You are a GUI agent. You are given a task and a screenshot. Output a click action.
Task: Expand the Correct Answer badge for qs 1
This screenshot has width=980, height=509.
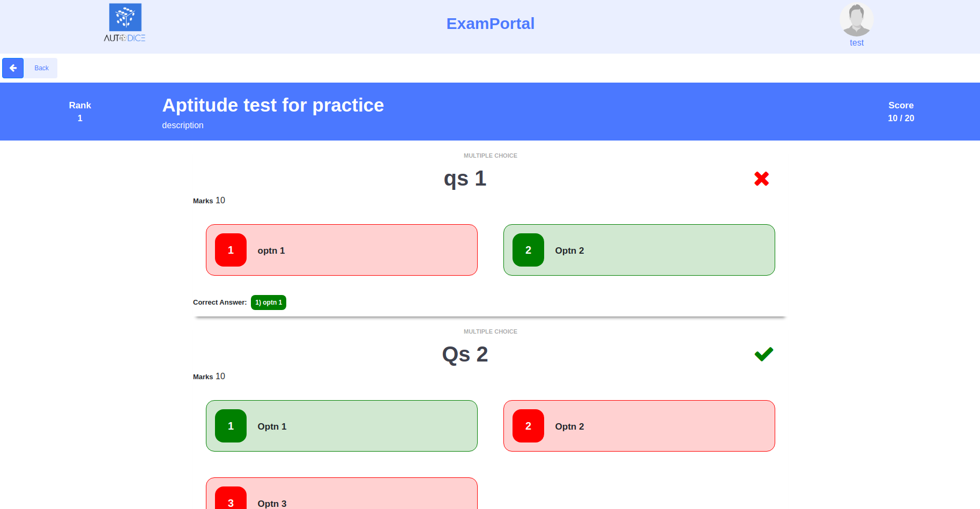268,302
